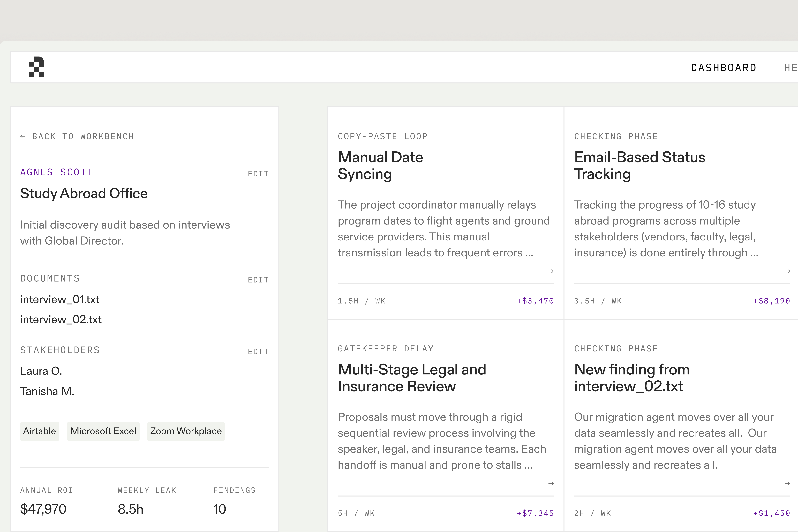Open the Email-Based Status Tracking finding title
Image resolution: width=798 pixels, height=532 pixels.
[x=640, y=166]
